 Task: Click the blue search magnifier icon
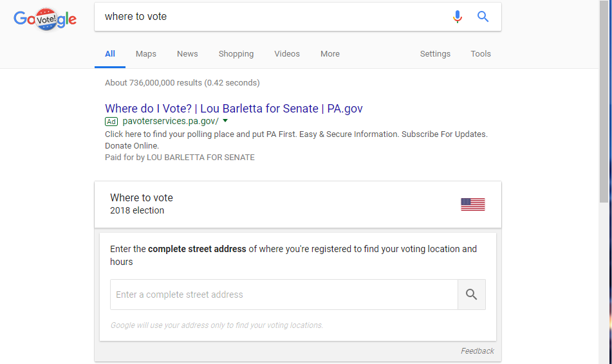click(483, 16)
